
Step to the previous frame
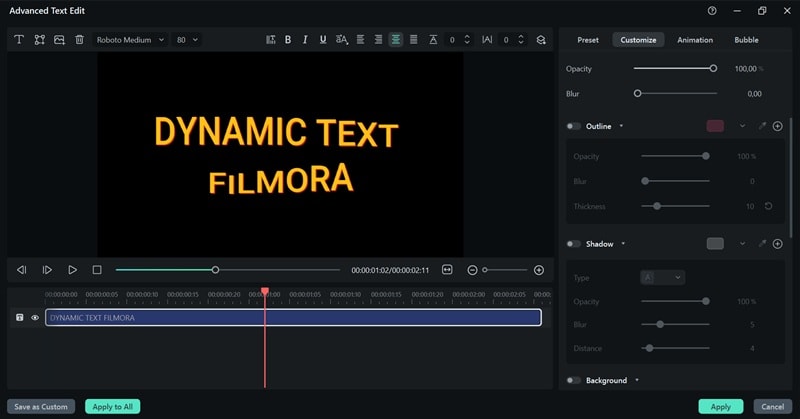click(21, 269)
